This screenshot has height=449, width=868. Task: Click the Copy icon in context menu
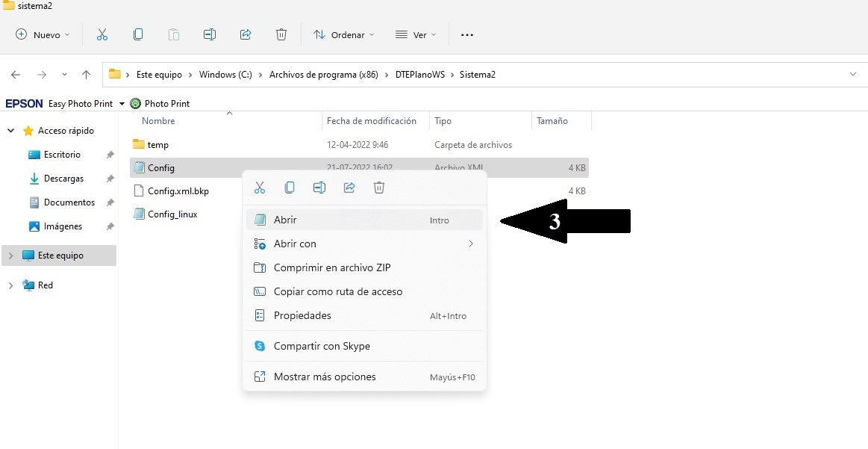pos(290,188)
